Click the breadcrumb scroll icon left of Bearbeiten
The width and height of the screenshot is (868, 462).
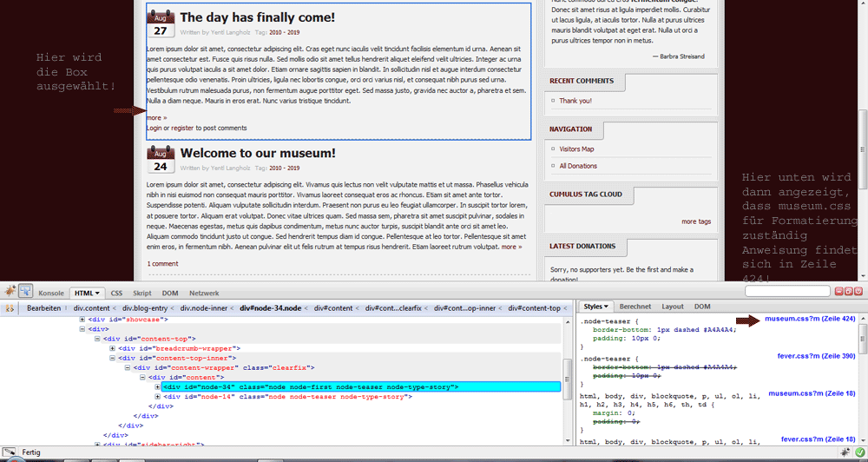click(10, 307)
